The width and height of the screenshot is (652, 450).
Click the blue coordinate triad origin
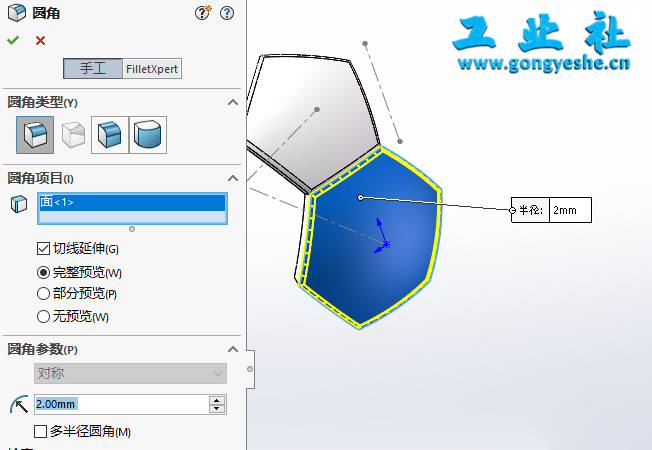[386, 245]
